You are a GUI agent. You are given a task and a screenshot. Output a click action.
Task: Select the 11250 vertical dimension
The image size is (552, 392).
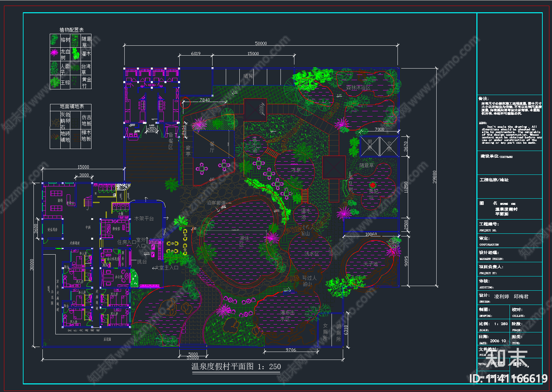pos(406,187)
